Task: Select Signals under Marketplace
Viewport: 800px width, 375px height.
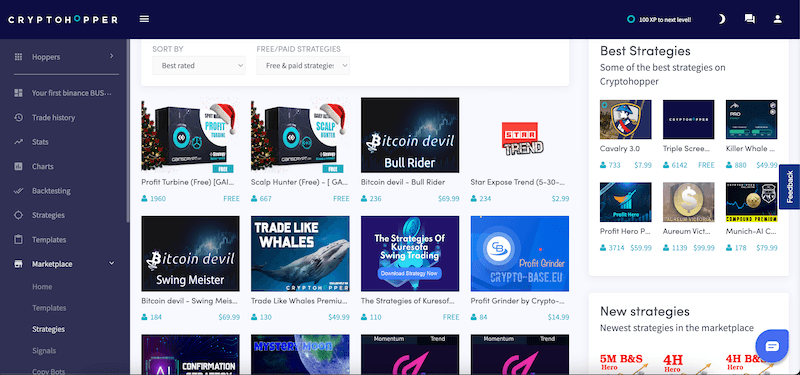Action: (x=44, y=351)
